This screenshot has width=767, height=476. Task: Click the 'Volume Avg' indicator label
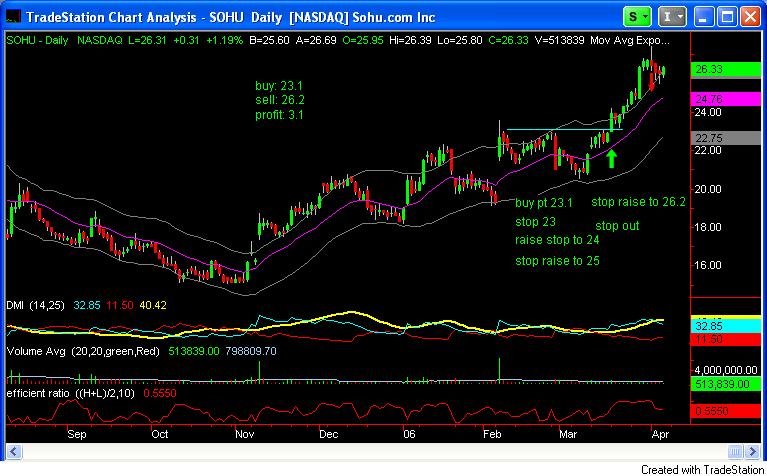click(x=35, y=351)
